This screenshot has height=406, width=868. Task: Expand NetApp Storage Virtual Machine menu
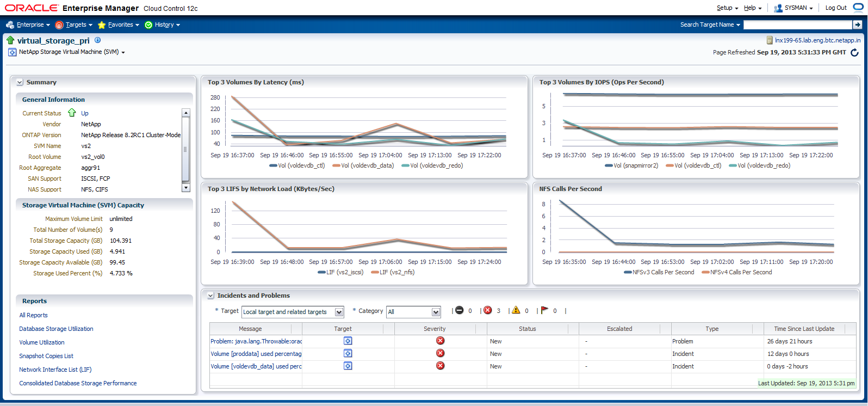click(123, 52)
